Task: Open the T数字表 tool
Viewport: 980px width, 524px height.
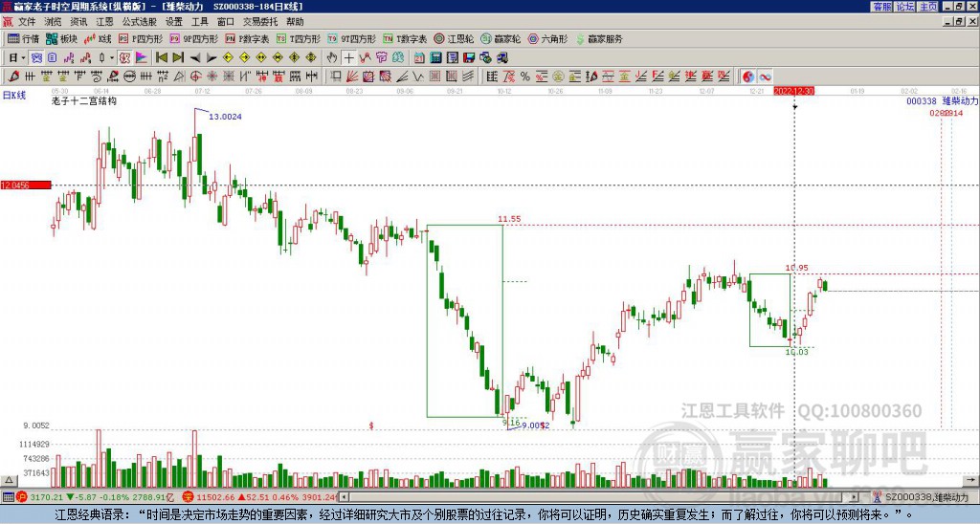Action: click(405, 38)
